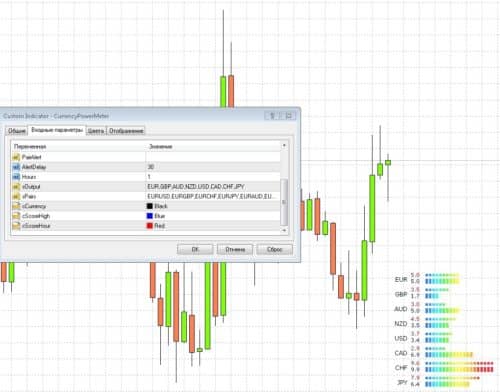500x392 pixels.
Task: Click the Сброс reset button
Action: click(x=275, y=249)
